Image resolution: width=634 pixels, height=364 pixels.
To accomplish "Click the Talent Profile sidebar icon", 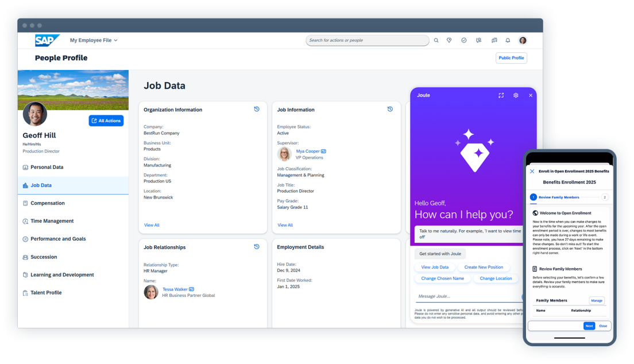I will (25, 293).
